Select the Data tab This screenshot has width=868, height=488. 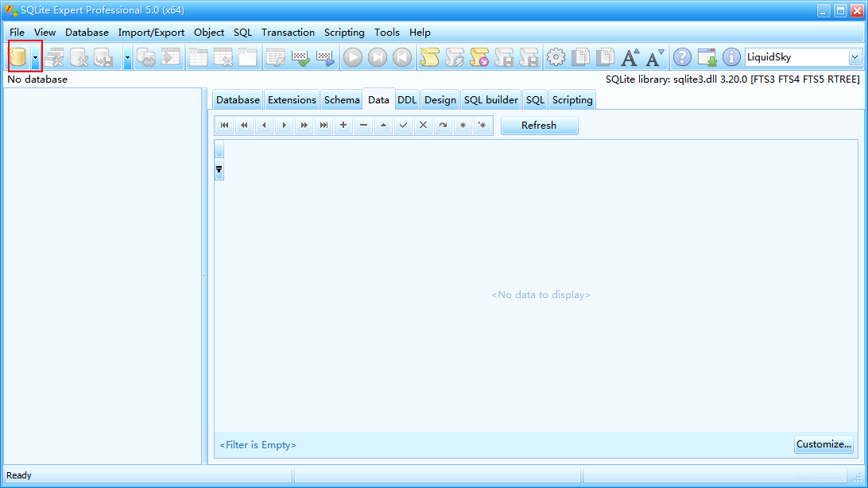pyautogui.click(x=378, y=100)
